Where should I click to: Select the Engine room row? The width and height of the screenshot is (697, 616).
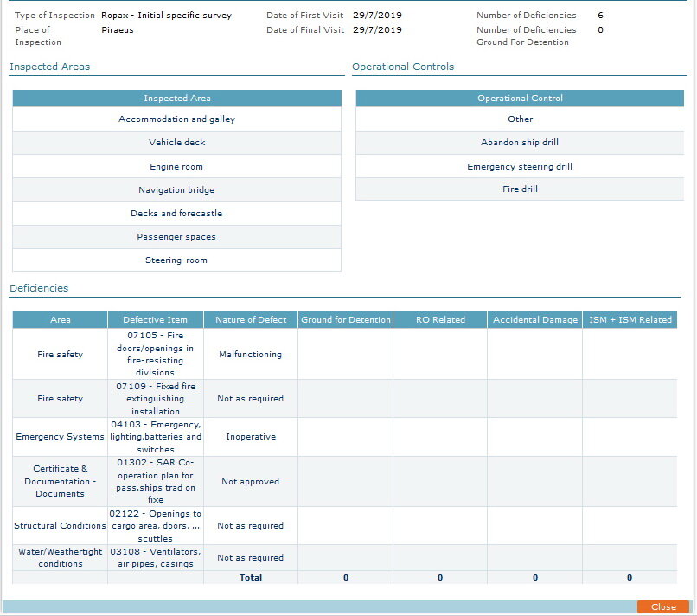(177, 166)
